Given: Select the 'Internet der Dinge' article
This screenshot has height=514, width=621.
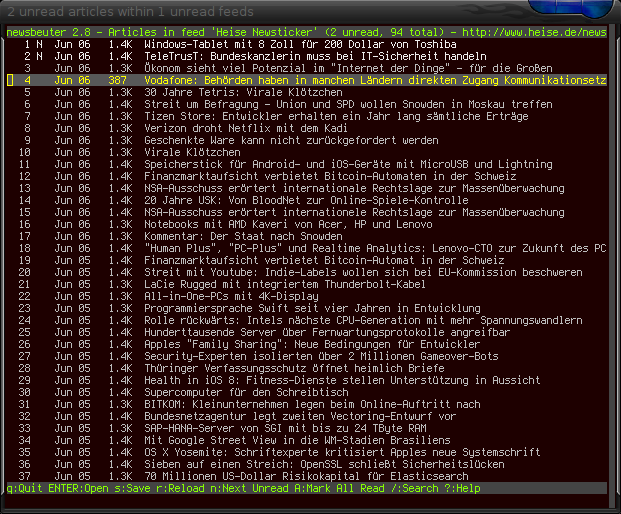Looking at the screenshot, I should point(307,68).
